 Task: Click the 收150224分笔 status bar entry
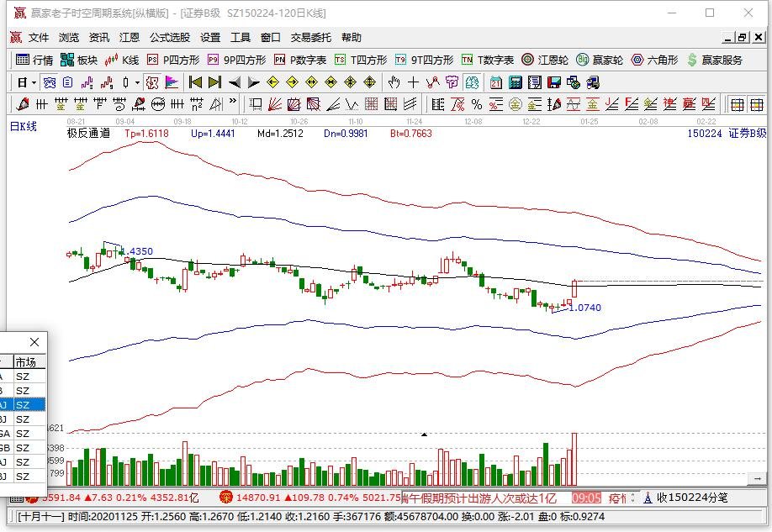[x=685, y=498]
